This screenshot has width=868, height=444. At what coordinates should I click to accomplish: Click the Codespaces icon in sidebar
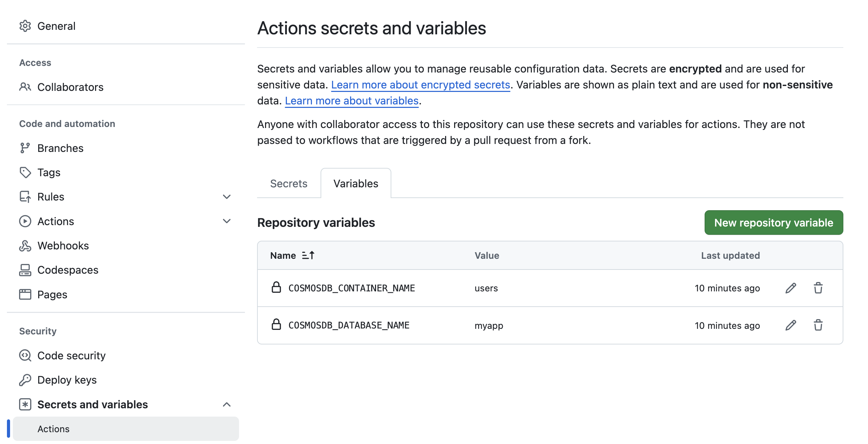[25, 270]
